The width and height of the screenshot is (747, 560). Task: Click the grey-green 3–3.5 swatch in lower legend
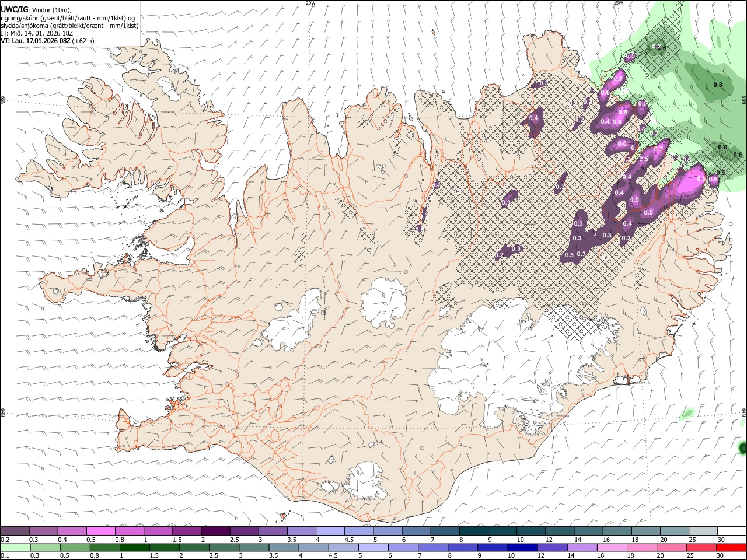point(253,547)
